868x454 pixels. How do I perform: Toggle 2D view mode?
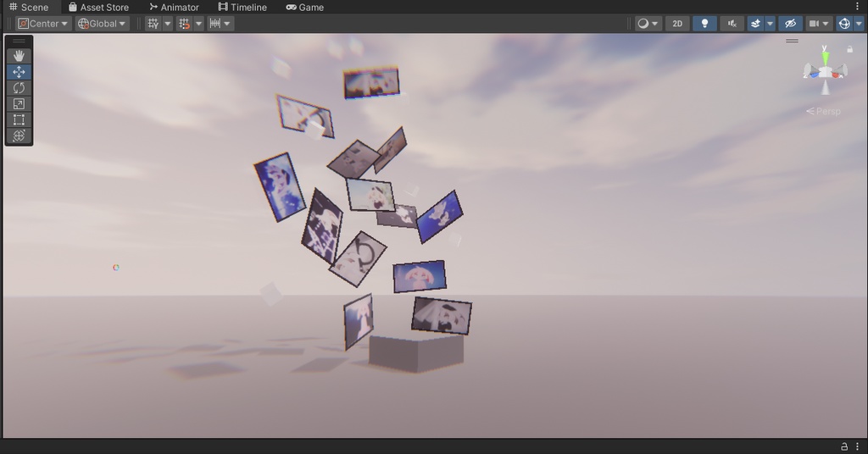(x=677, y=23)
